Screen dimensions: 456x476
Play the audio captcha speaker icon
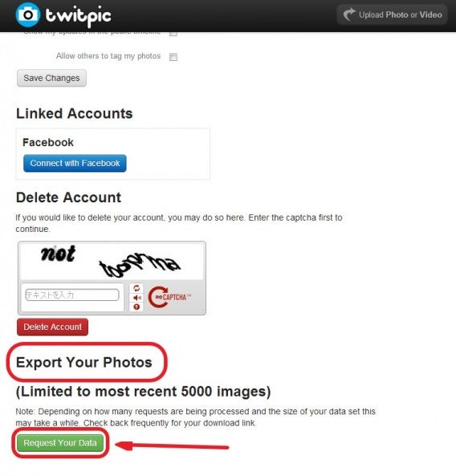(x=136, y=298)
